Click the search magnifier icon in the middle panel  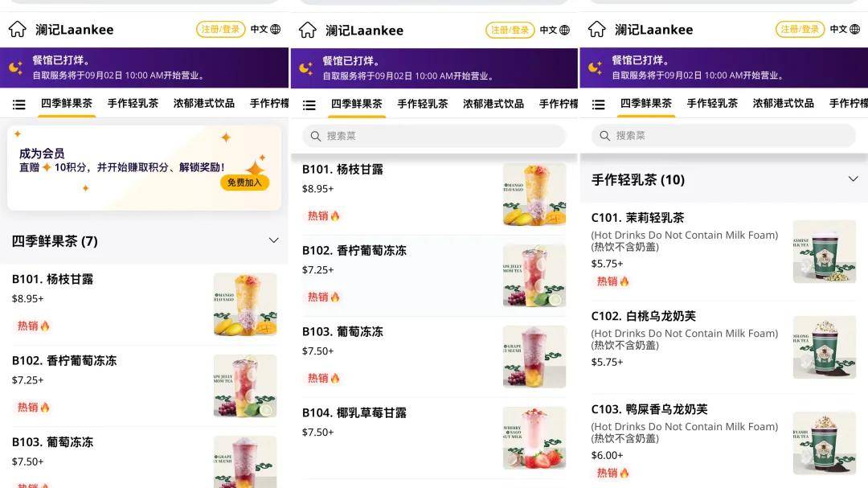[x=316, y=136]
